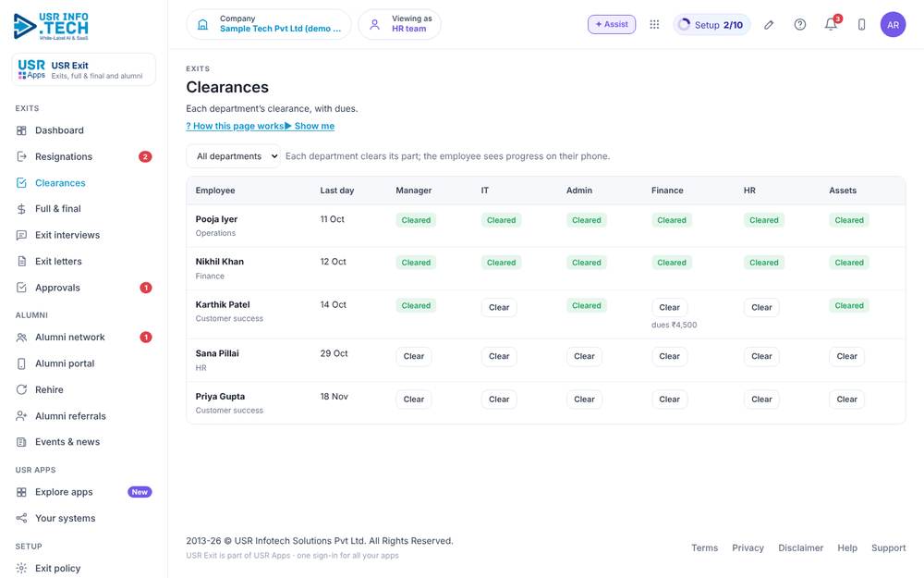924x578 pixels.
Task: Click the dues ₹4,500 text
Action: click(x=675, y=325)
